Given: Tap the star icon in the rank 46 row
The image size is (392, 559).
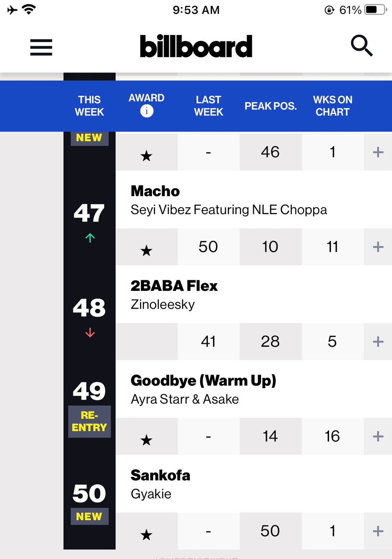Looking at the screenshot, I should click(147, 156).
